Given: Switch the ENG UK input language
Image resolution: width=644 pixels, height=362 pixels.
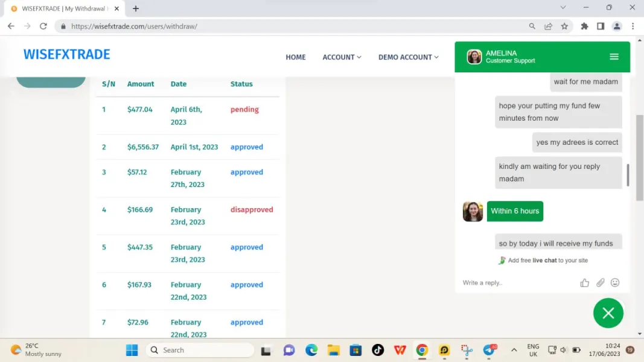Looking at the screenshot, I should pyautogui.click(x=533, y=350).
